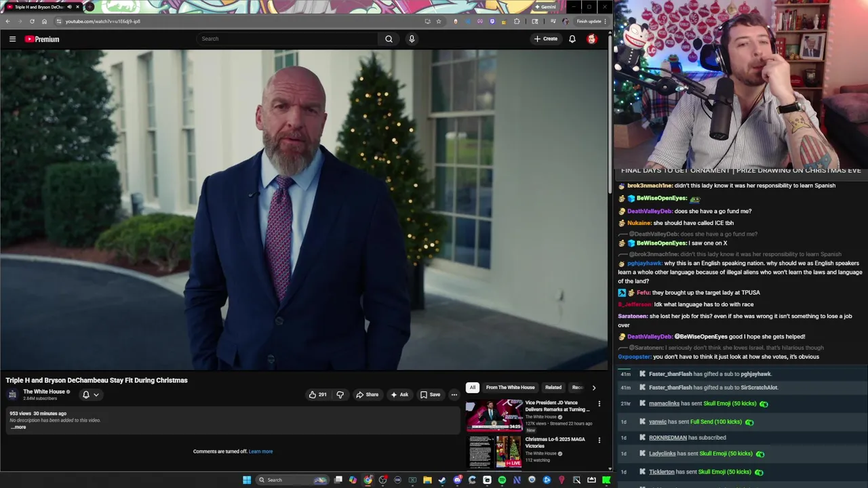
Task: Click chat username Nukaine
Action: [x=639, y=223]
